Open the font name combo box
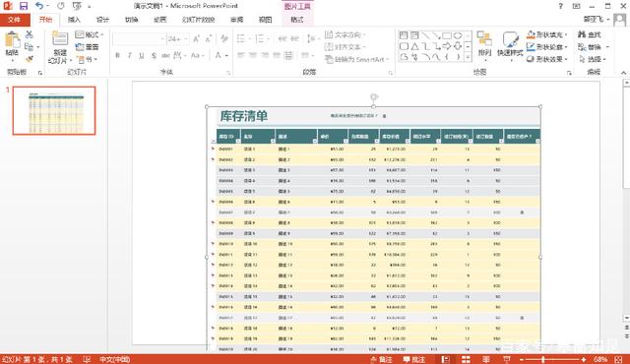The height and width of the screenshot is (364, 630). click(x=139, y=39)
